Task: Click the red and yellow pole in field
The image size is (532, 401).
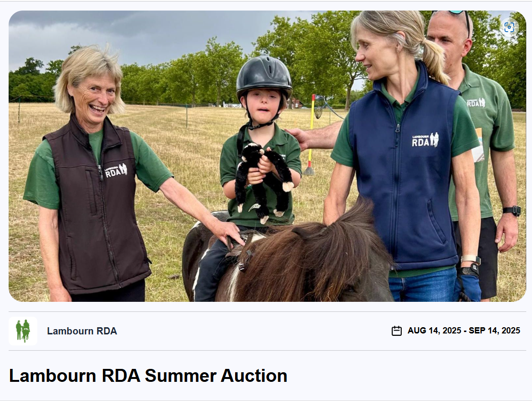Action: tap(311, 134)
